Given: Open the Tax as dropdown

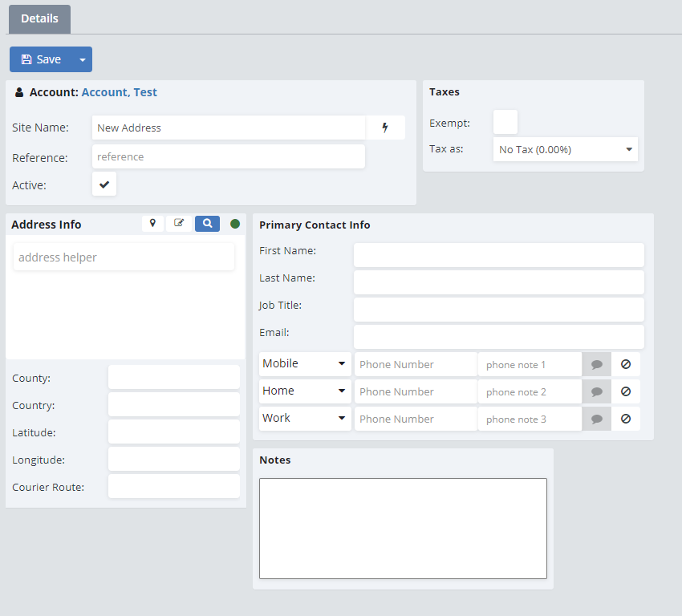Looking at the screenshot, I should coord(565,149).
